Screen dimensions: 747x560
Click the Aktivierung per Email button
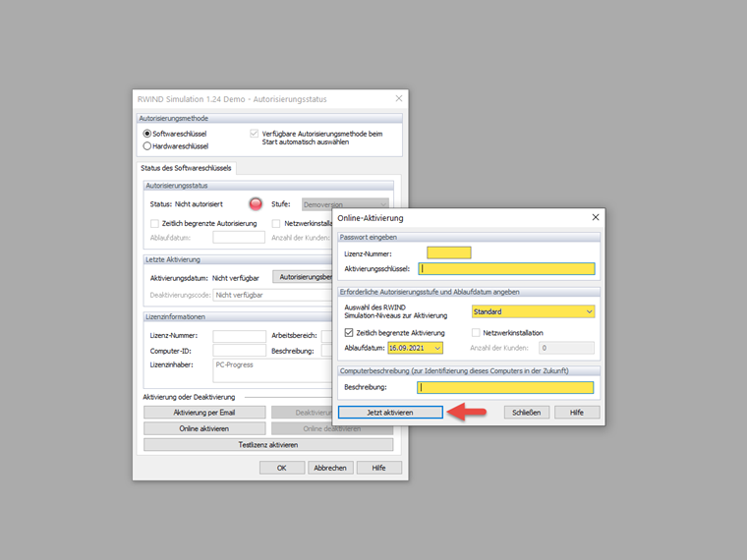(204, 413)
